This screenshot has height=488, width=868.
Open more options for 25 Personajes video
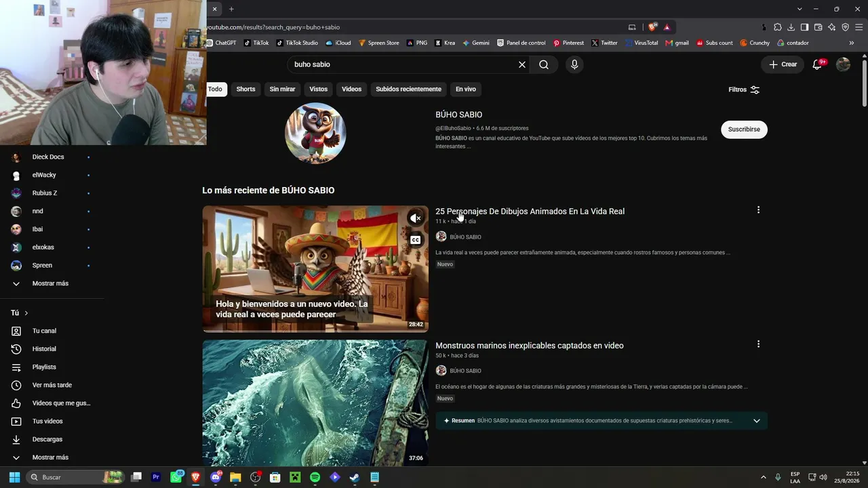758,210
